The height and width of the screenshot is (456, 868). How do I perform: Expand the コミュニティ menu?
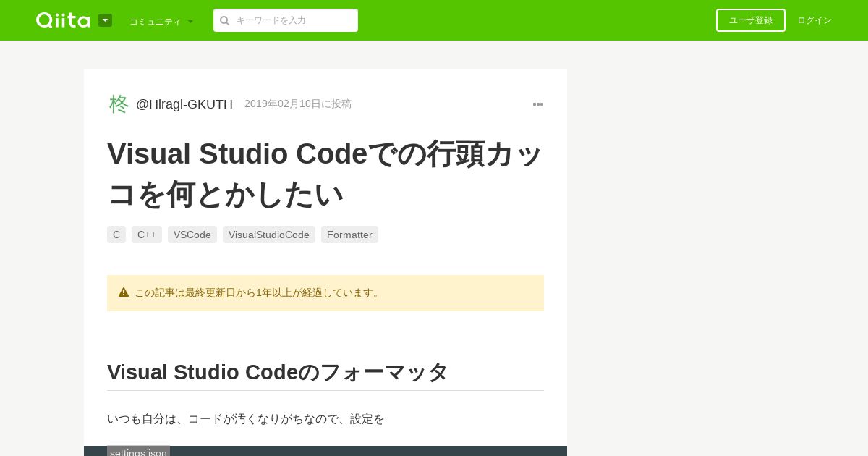[x=161, y=21]
